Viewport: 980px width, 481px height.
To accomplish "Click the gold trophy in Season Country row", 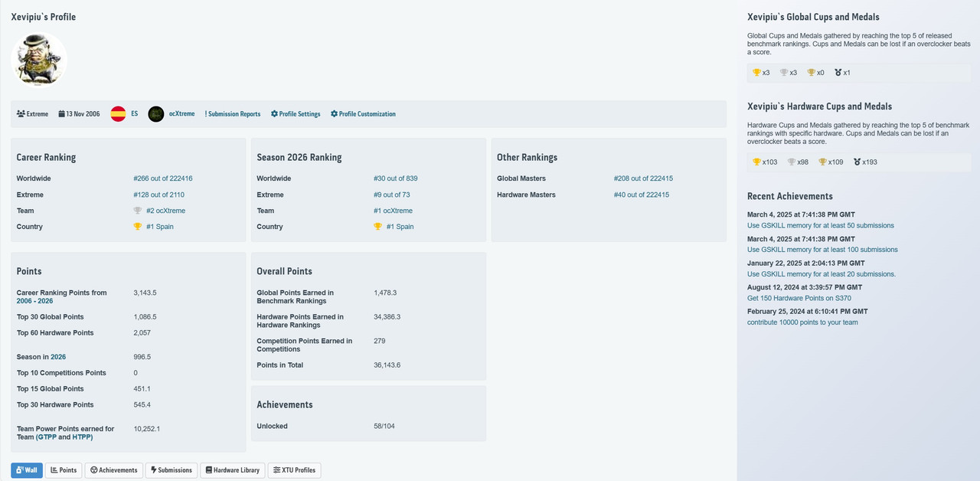I will point(378,227).
